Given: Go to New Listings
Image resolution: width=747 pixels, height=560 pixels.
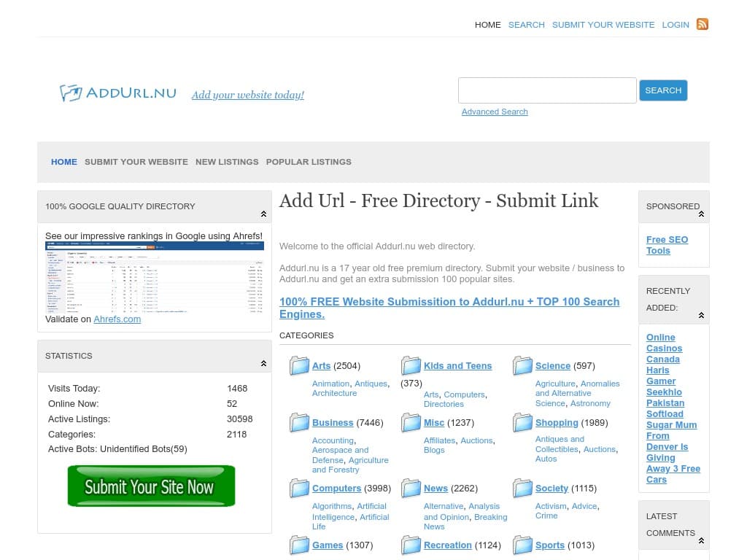Looking at the screenshot, I should (x=227, y=162).
